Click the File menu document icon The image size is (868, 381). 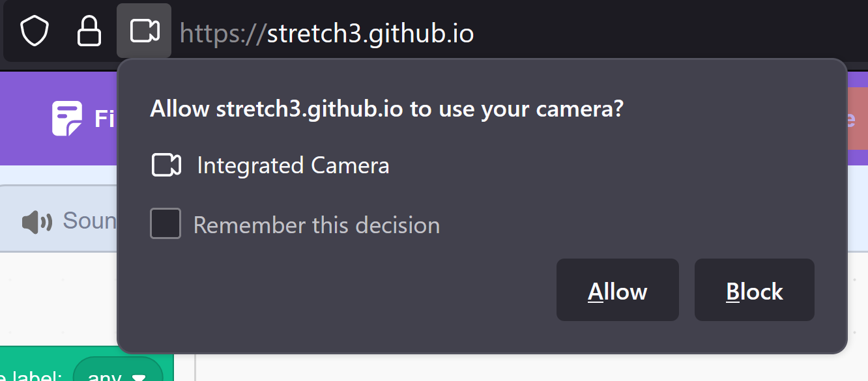click(x=67, y=119)
